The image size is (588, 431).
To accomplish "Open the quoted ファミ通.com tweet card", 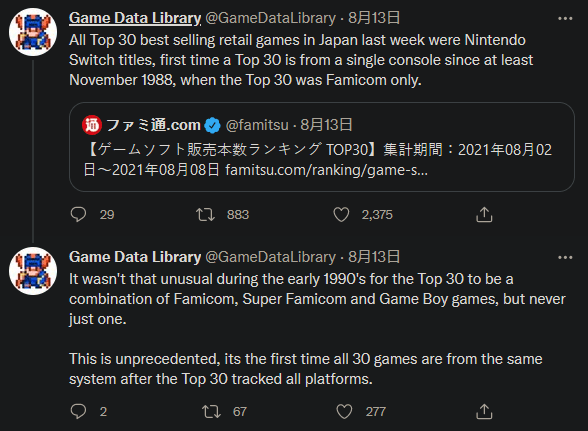I will coord(322,147).
